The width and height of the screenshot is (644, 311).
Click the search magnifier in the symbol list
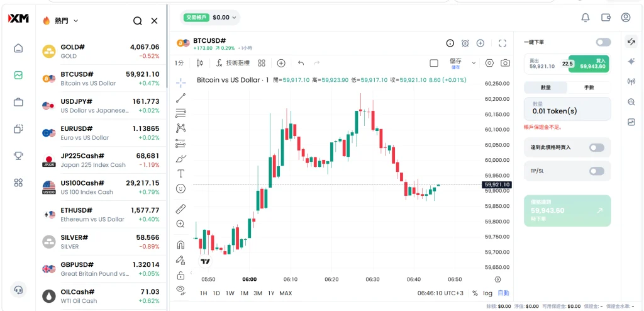click(x=138, y=21)
